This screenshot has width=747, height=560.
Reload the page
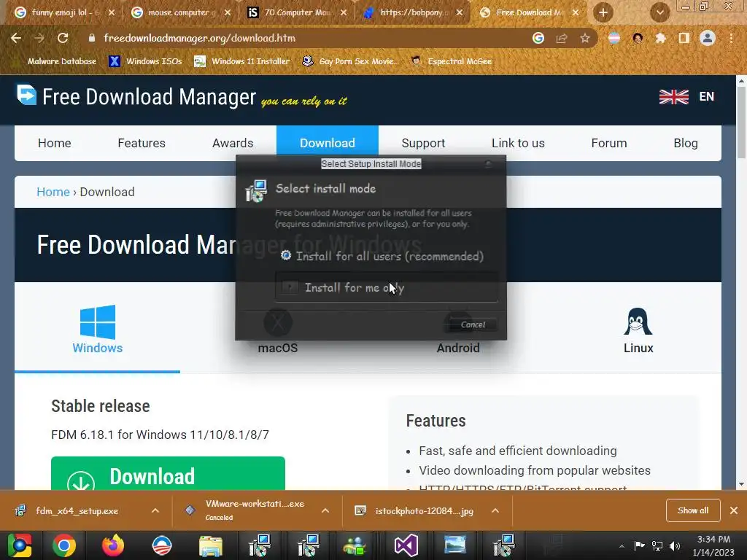pos(63,38)
